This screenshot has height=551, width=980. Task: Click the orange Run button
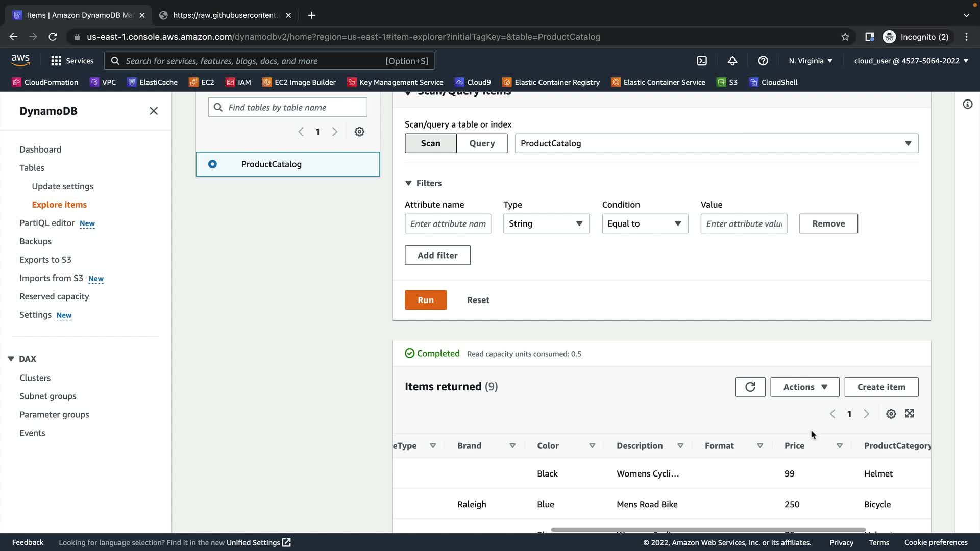[425, 300]
